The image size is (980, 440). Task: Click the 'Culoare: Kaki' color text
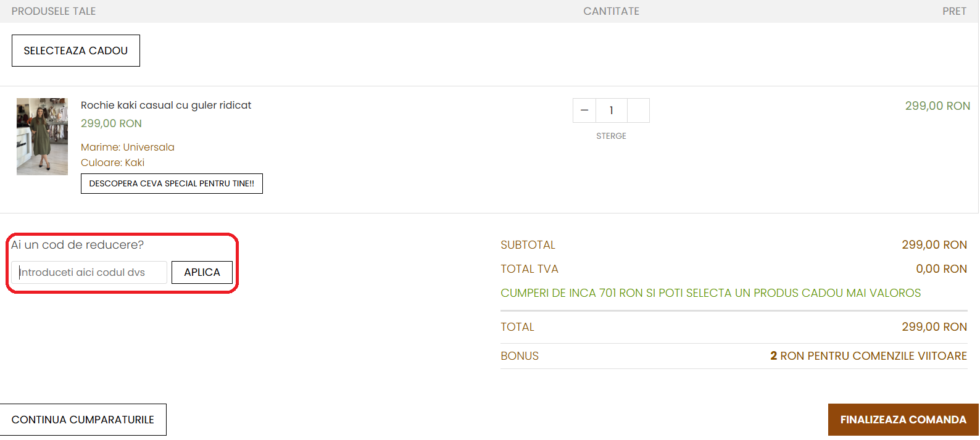(112, 162)
